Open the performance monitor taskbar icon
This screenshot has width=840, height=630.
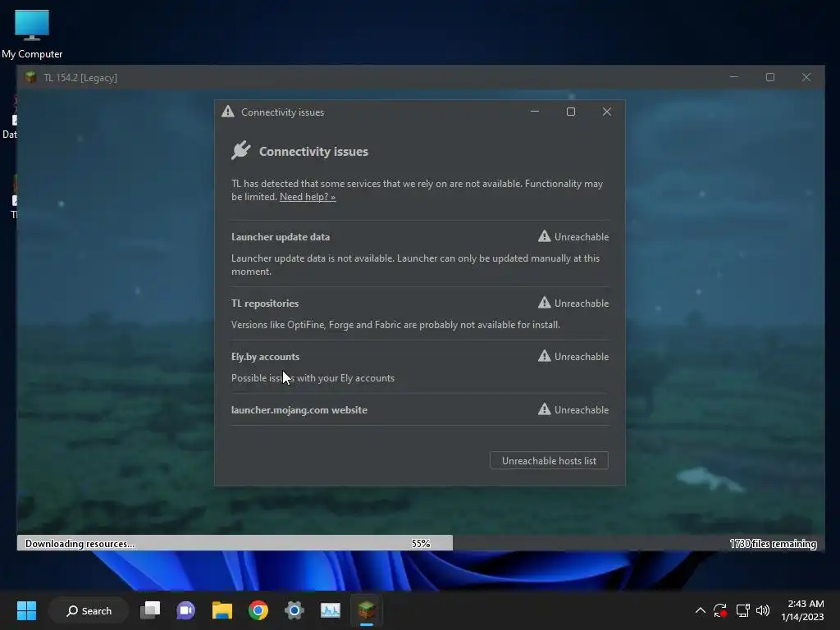coord(330,610)
